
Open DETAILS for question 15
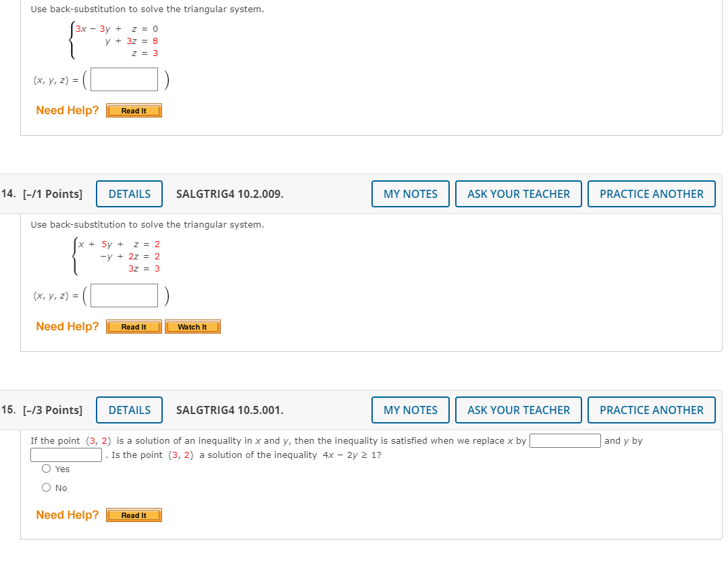[x=129, y=410]
